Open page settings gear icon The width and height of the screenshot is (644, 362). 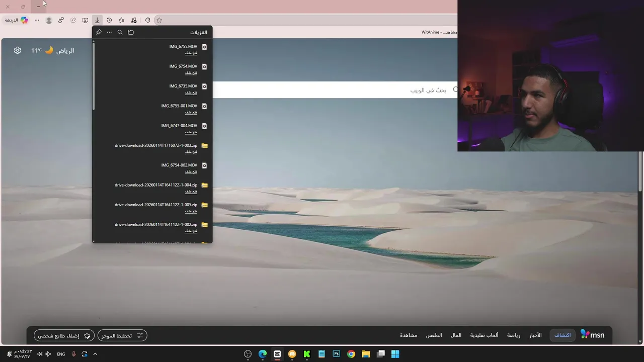coord(18,50)
